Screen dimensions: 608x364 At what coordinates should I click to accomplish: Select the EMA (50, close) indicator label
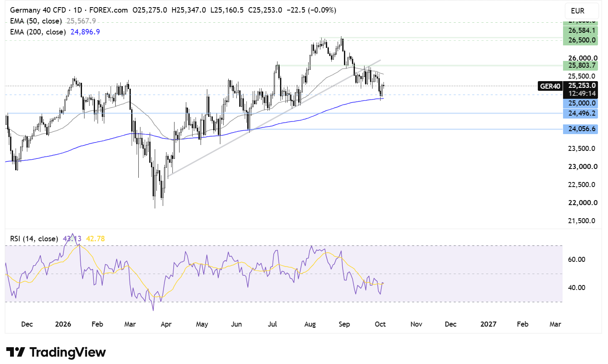coord(36,21)
